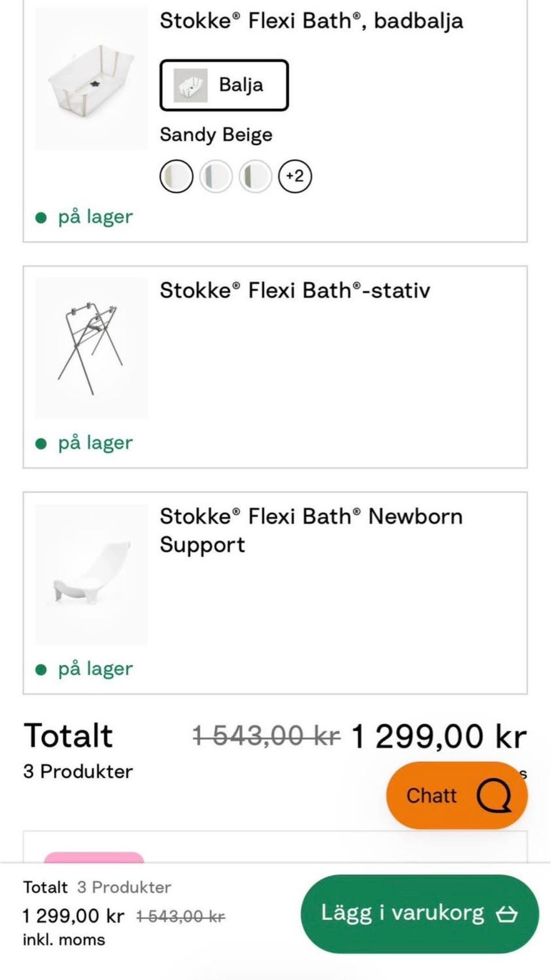The height and width of the screenshot is (980, 551).
Task: Tap the pink badge at the bottom card
Action: tap(94, 857)
